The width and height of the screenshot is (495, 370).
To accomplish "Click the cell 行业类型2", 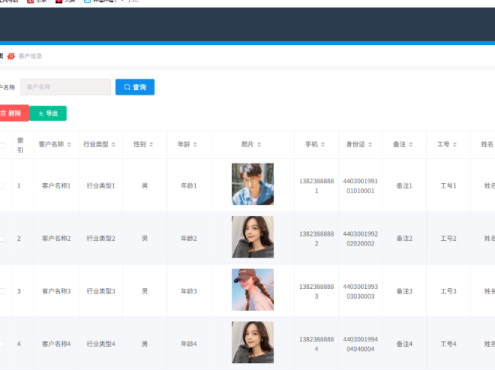I will point(101,238).
